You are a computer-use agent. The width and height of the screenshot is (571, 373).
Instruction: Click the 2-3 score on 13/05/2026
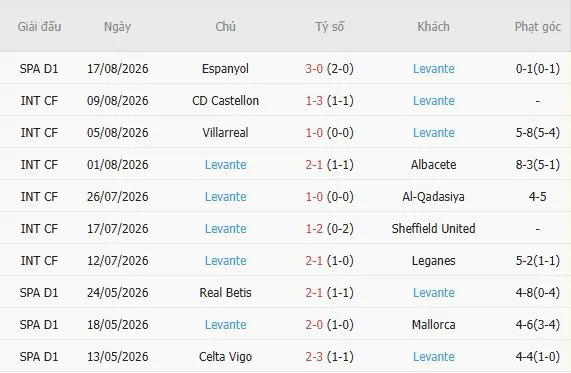click(314, 357)
